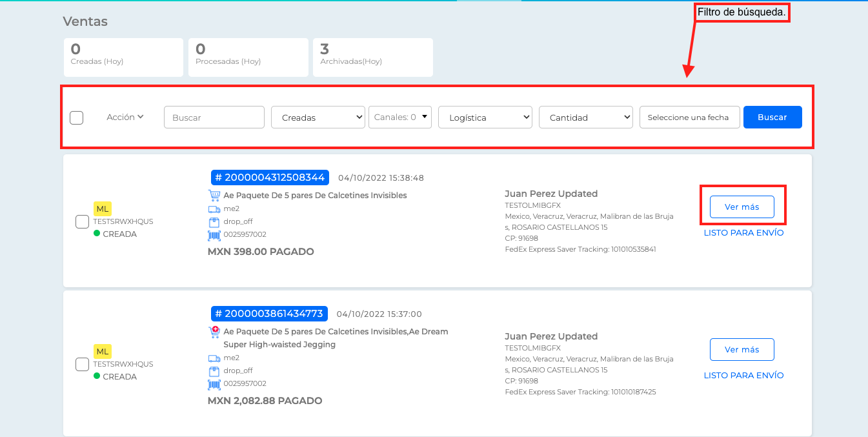Click the truck icon in second order
The height and width of the screenshot is (437, 868).
[214, 358]
